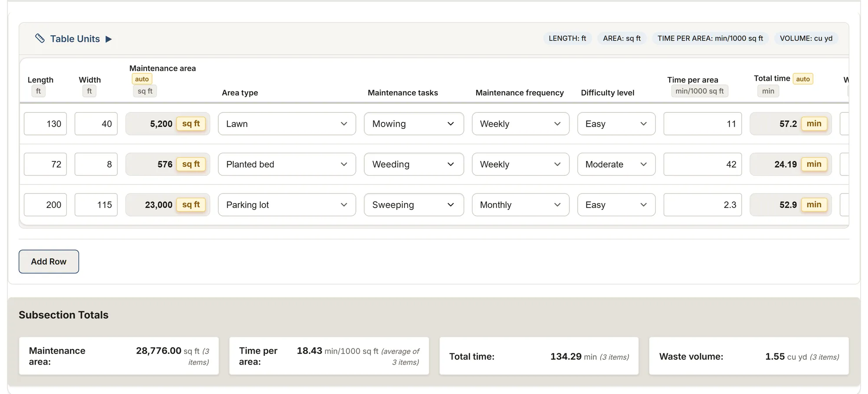
Task: Click the Length field containing 72
Action: 45,164
